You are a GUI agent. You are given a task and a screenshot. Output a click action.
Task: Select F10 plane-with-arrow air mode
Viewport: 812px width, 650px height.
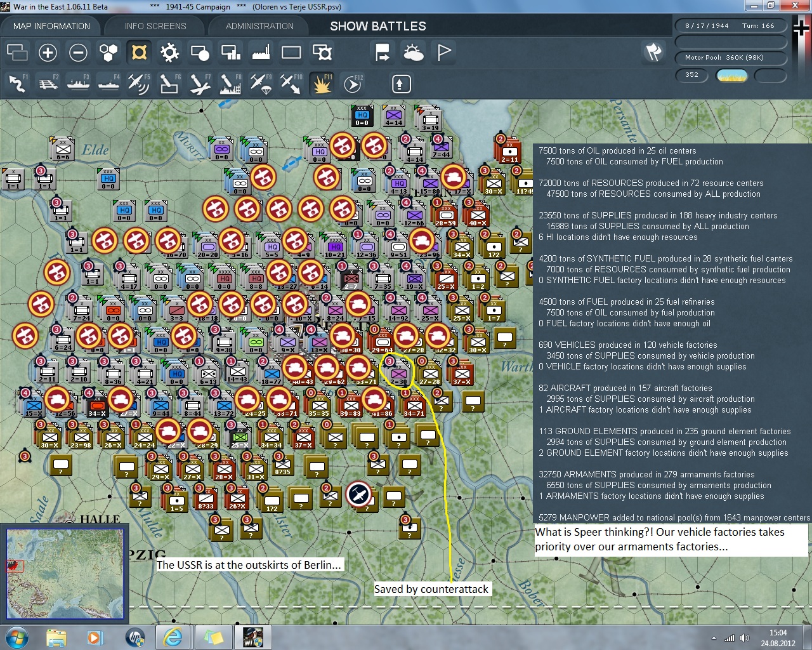[291, 83]
